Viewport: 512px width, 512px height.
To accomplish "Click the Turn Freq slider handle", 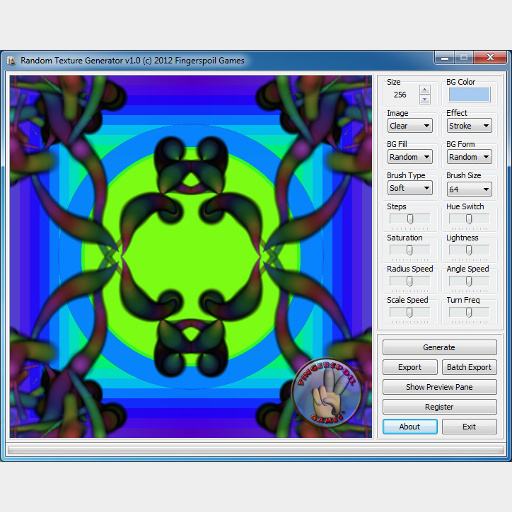I will coord(469,313).
